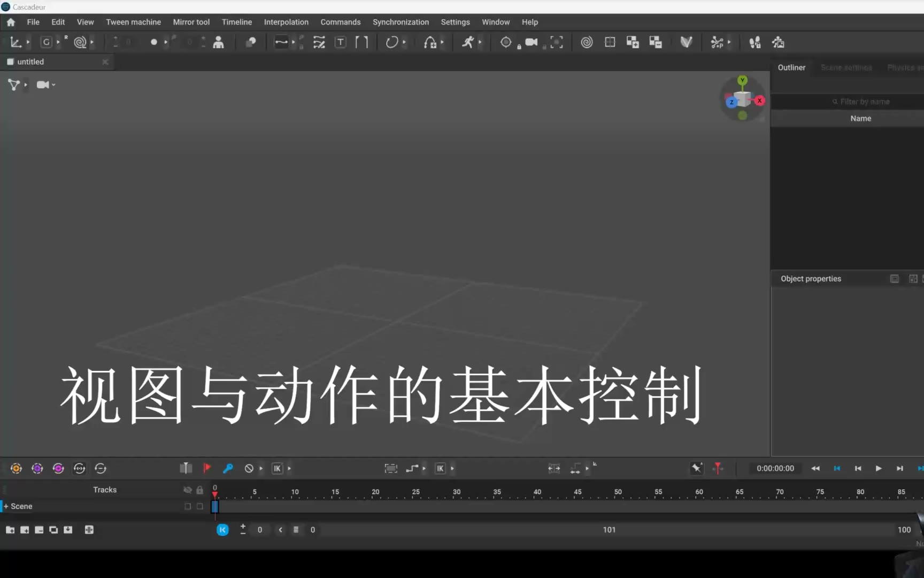The height and width of the screenshot is (578, 924).
Task: Click the hierarchy image icon
Action: (x=778, y=42)
